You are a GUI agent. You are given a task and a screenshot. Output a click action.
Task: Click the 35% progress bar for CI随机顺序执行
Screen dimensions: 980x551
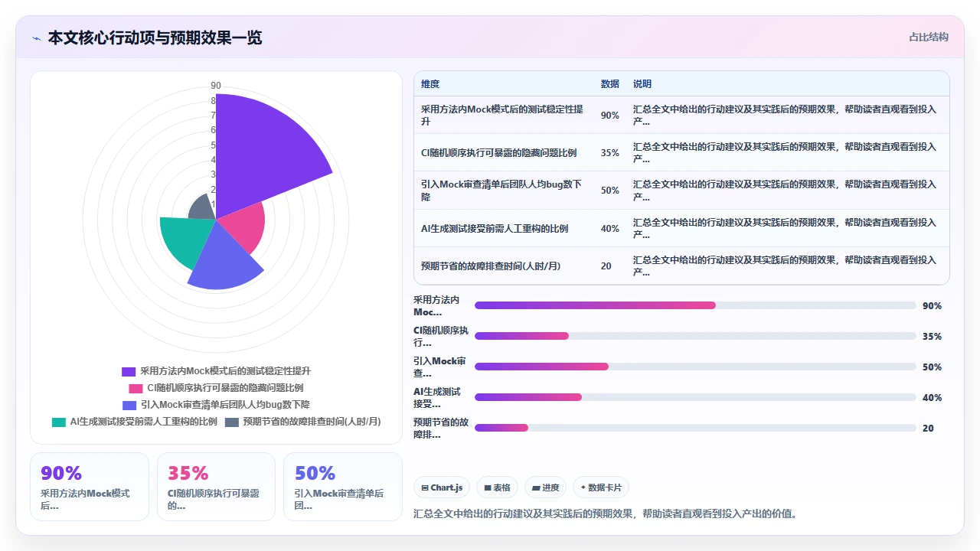695,336
